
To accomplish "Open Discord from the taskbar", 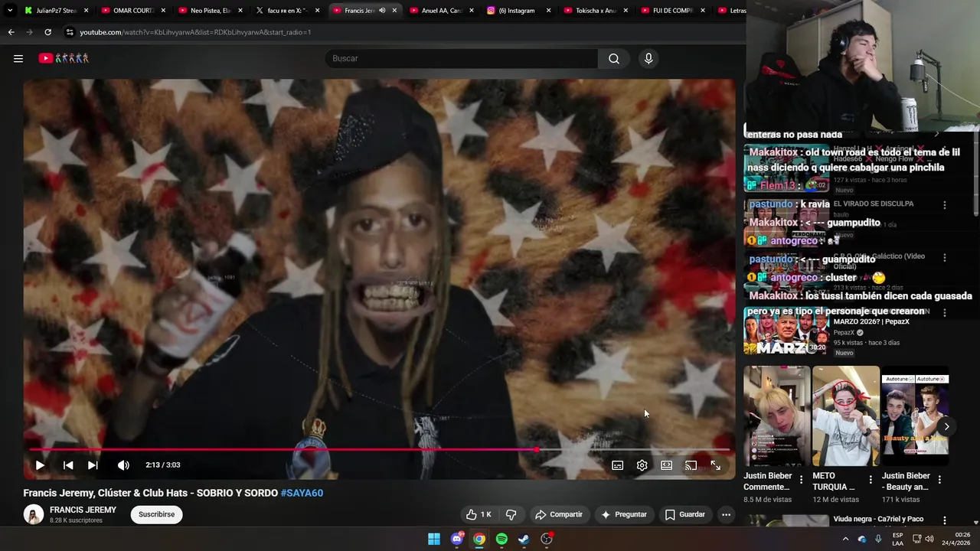I will [457, 539].
